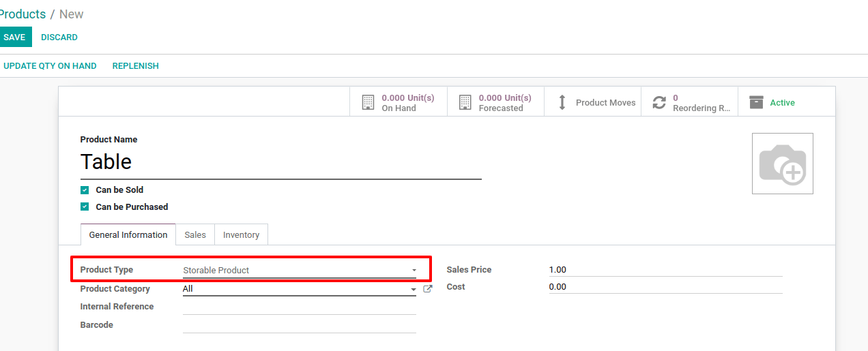Click the Product Category label
Image resolution: width=868 pixels, height=351 pixels.
point(115,289)
